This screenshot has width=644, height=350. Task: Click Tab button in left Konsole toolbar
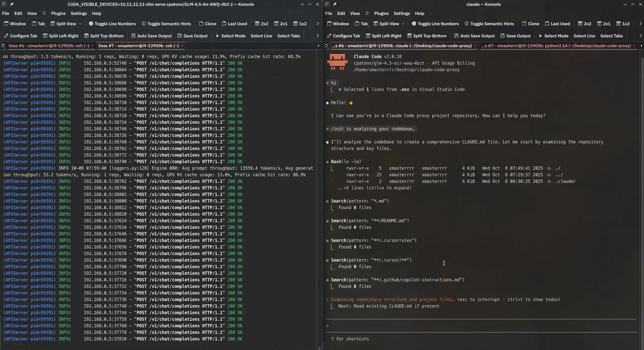[x=38, y=24]
